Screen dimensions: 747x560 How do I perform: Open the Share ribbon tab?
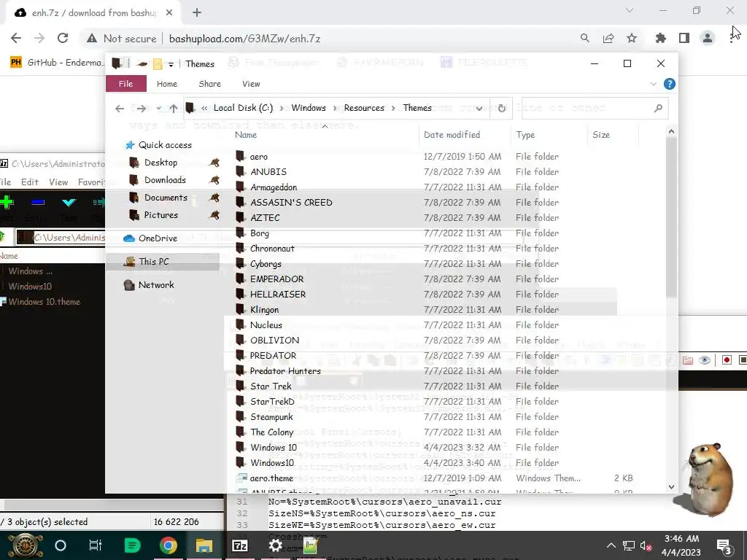pyautogui.click(x=209, y=84)
